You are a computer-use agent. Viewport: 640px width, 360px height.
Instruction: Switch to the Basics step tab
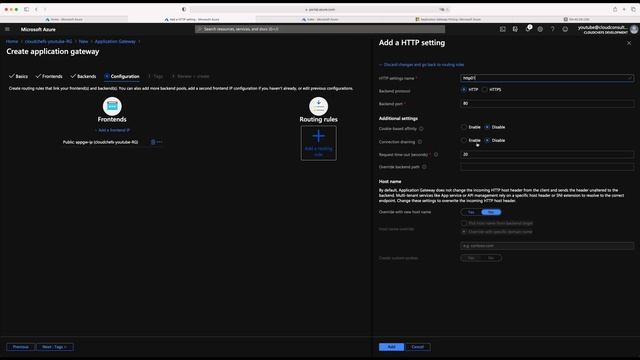click(18, 76)
